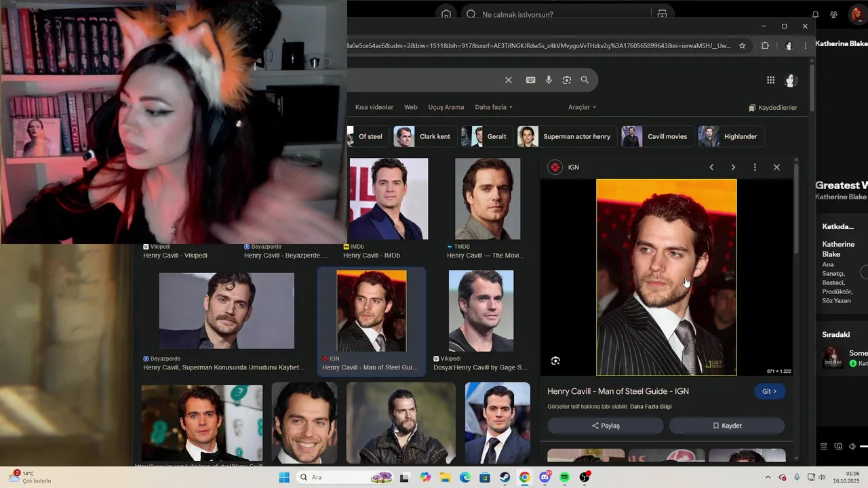Open Spotify browse icon next to search

tap(662, 14)
